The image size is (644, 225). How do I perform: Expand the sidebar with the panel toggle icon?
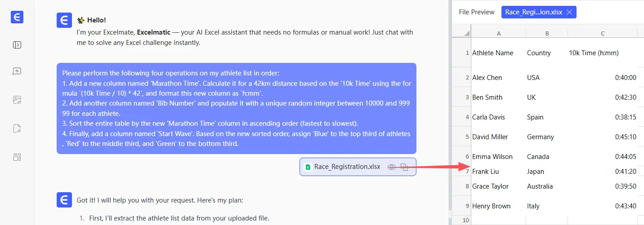tap(17, 45)
